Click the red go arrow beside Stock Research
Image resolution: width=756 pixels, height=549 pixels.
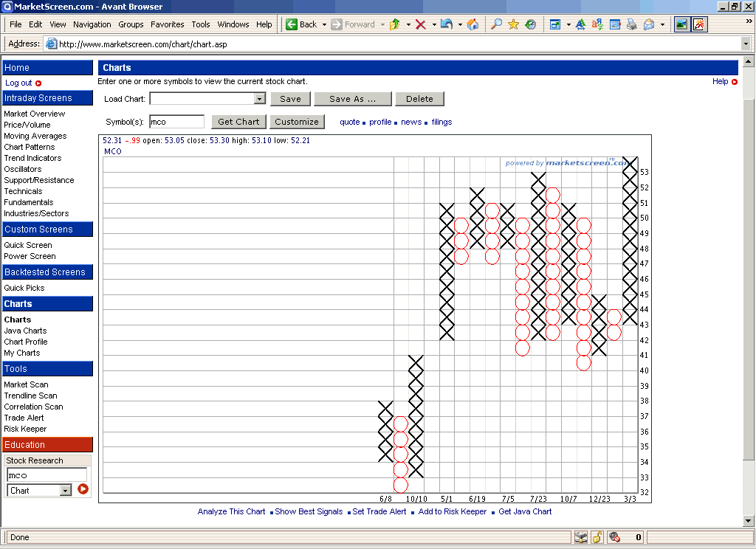[83, 489]
